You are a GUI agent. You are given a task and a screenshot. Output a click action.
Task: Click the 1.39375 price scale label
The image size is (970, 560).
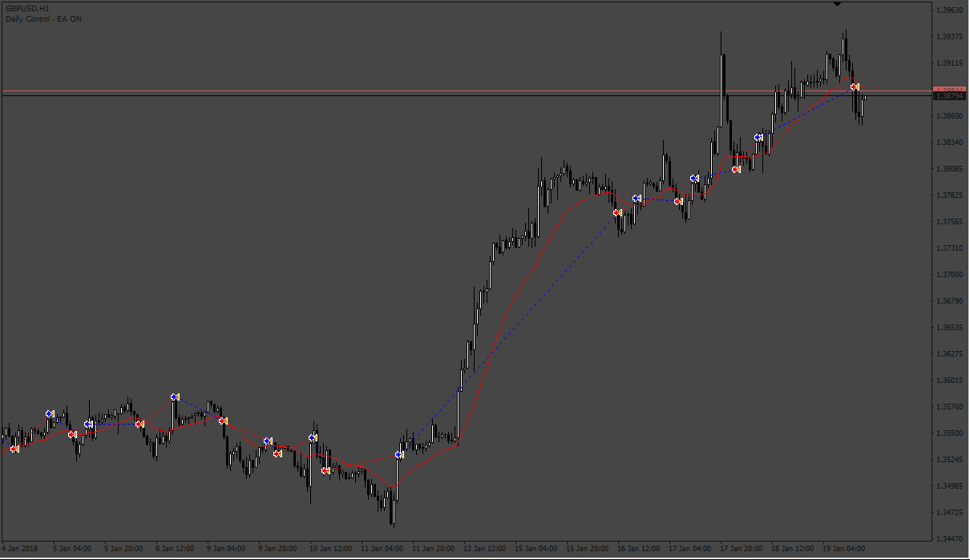point(951,37)
